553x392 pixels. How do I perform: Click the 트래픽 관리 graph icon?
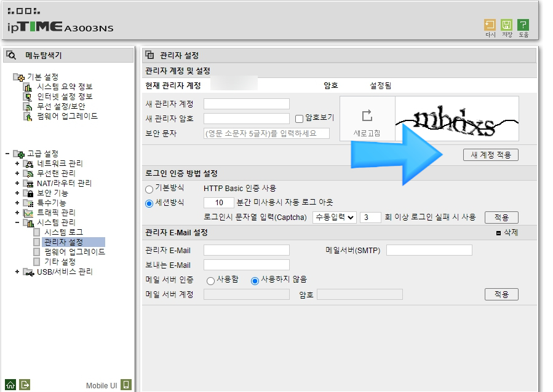coord(28,213)
